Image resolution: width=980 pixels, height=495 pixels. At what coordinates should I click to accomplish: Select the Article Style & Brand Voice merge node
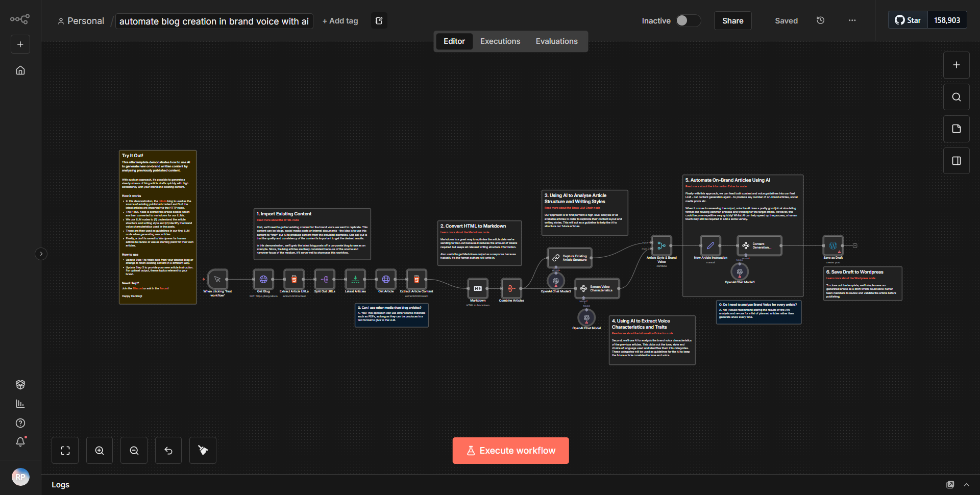tap(661, 245)
